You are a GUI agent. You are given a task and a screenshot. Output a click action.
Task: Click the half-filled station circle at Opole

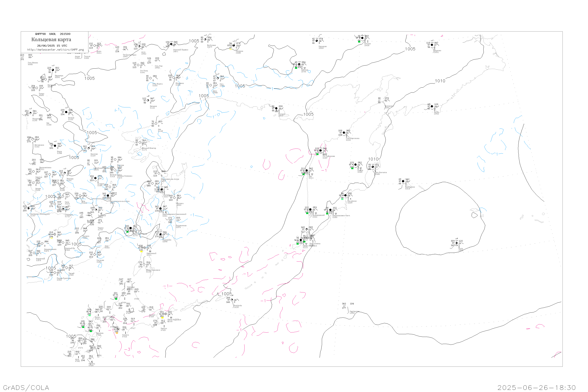tap(456, 243)
